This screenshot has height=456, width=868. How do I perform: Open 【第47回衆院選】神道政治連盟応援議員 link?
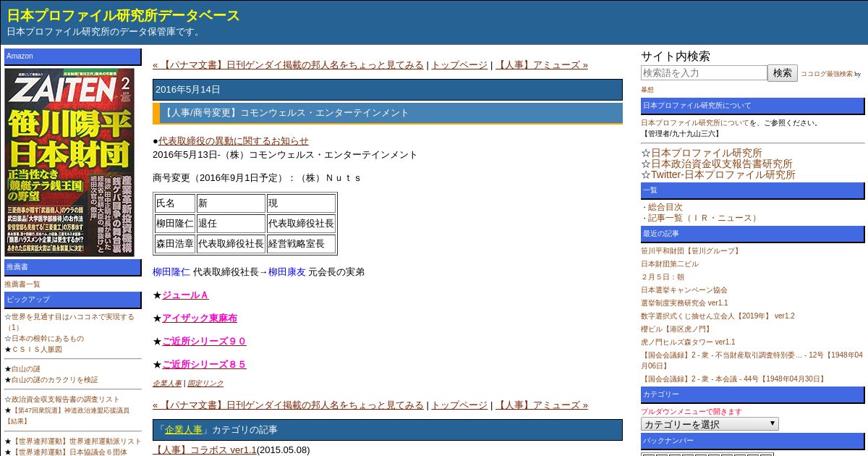coord(70,410)
